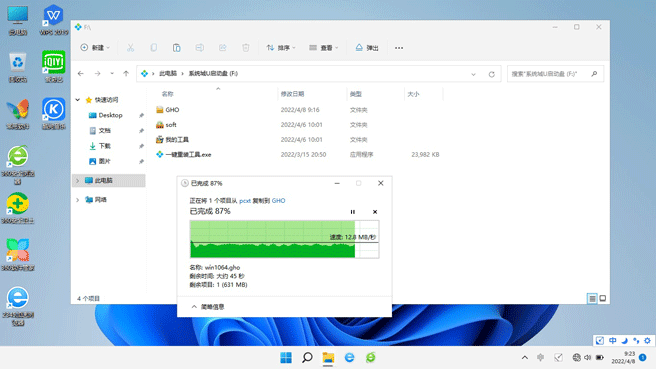The width and height of the screenshot is (656, 369).
Task: Open the 查看 (View) dropdown
Action: point(324,48)
